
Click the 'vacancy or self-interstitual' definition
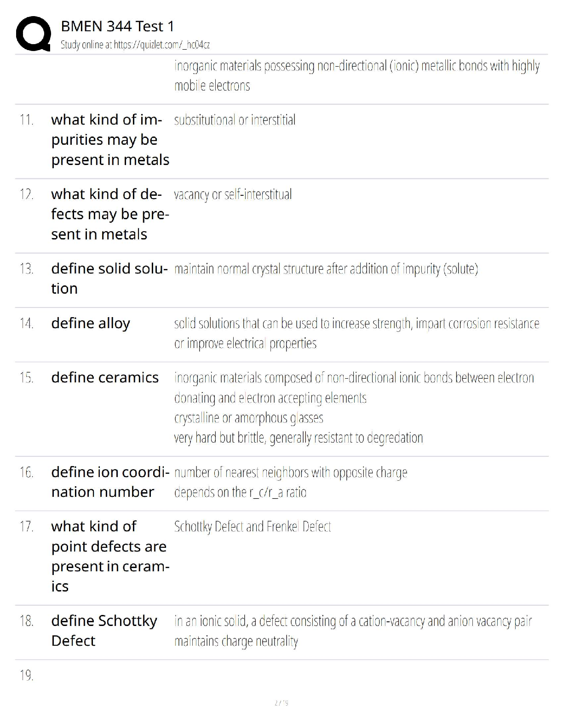point(233,195)
